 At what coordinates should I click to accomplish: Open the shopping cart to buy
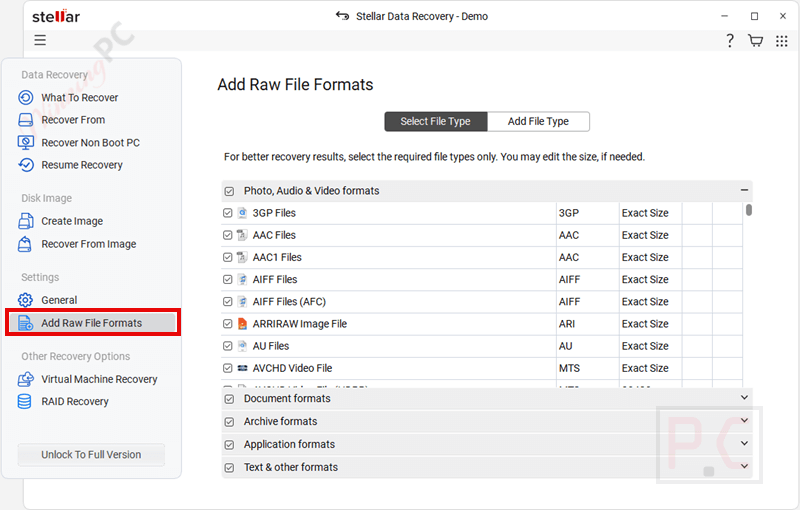tap(755, 40)
